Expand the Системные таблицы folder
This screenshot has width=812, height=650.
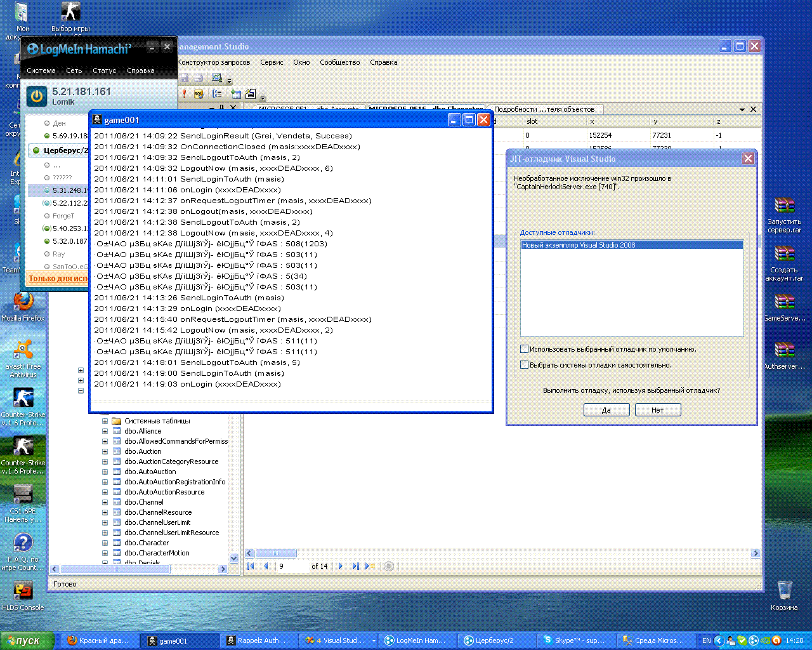pos(105,421)
